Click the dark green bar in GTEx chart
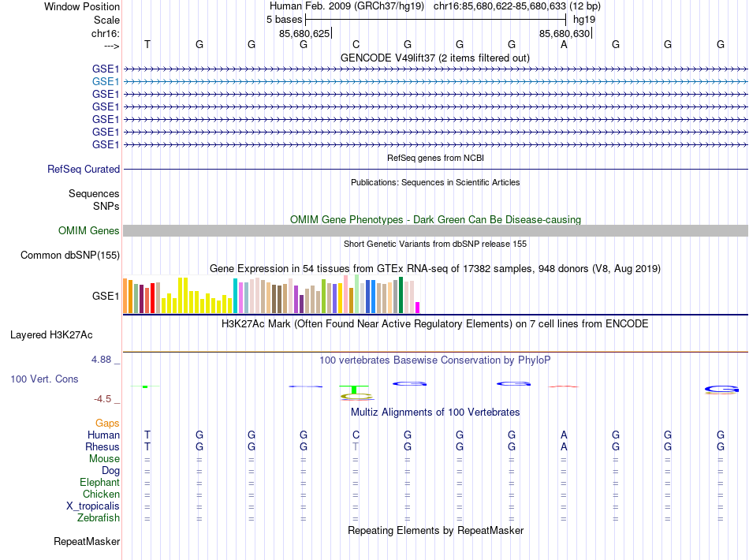749x560 pixels. coord(401,295)
